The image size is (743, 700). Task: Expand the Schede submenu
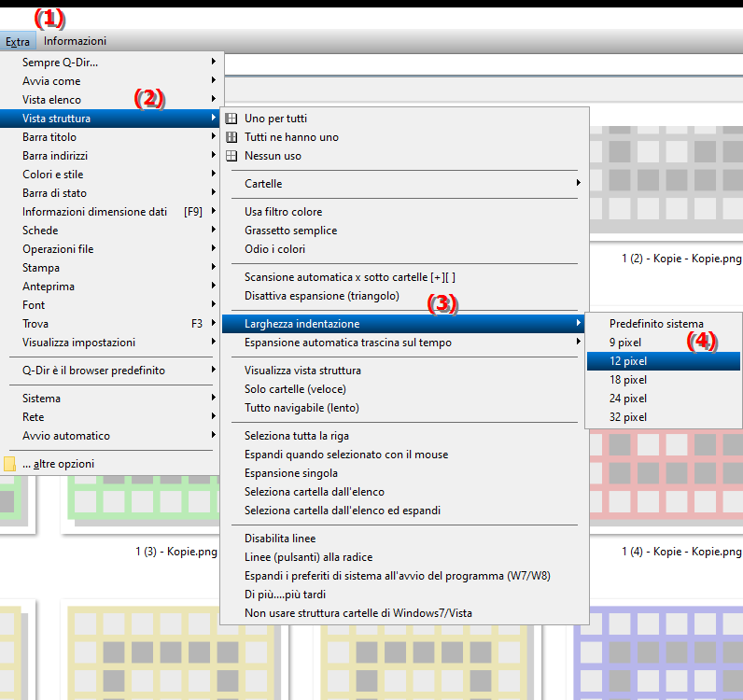click(109, 231)
